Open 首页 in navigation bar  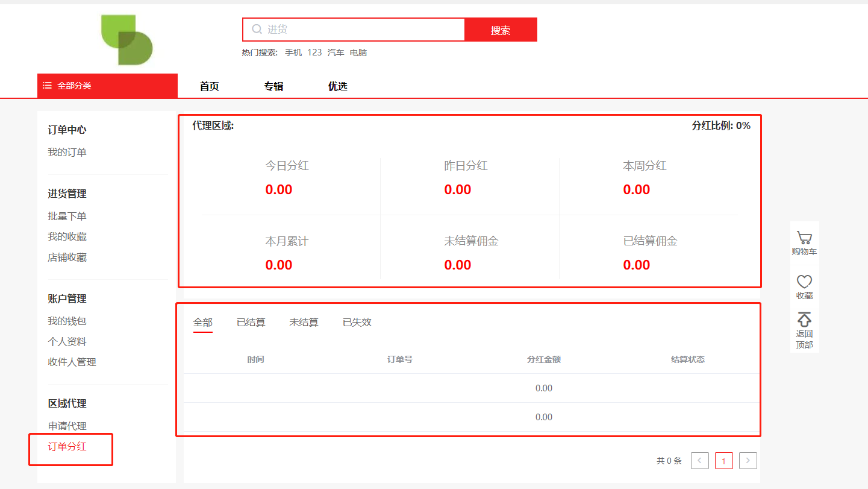click(x=209, y=86)
